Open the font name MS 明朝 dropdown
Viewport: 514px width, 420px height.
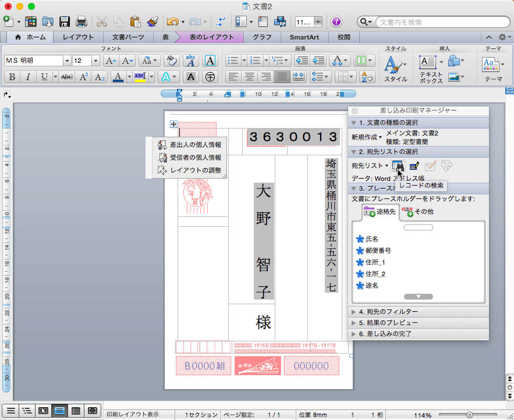[67, 60]
